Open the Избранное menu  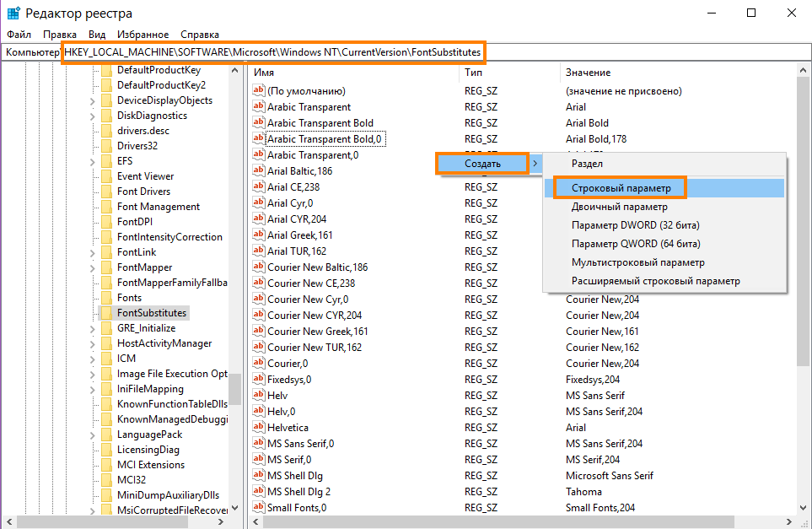coord(143,35)
